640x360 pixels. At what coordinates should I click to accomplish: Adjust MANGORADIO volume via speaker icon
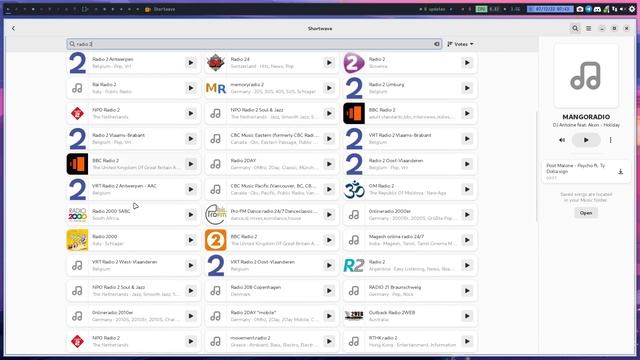[x=562, y=140]
